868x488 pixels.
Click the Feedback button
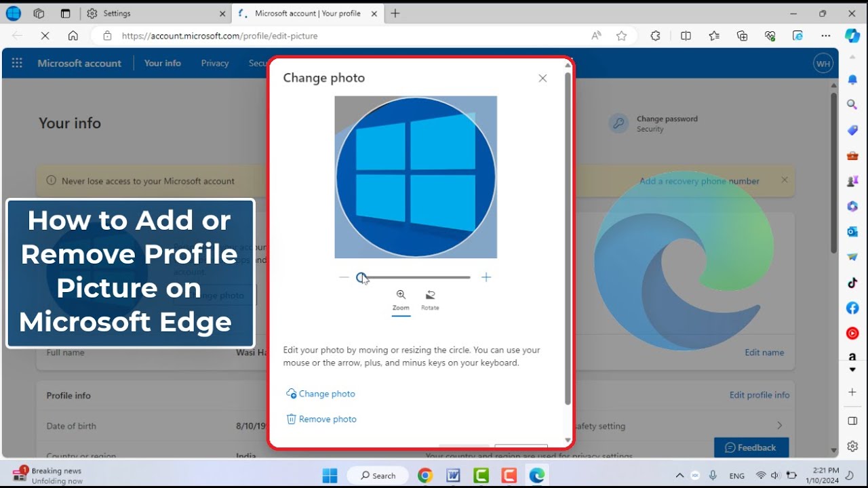(x=751, y=447)
